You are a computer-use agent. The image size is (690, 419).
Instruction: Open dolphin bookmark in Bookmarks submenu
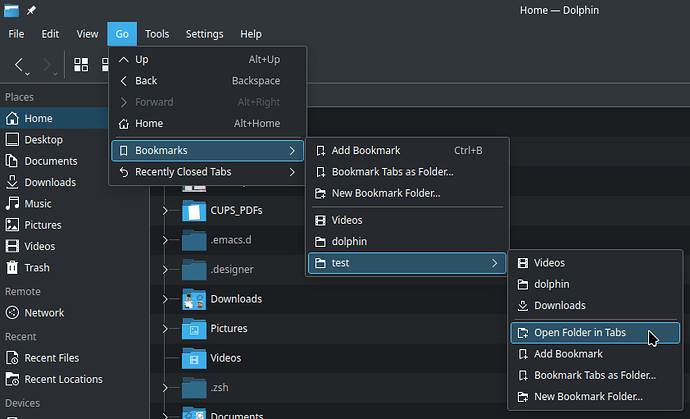coord(407,241)
